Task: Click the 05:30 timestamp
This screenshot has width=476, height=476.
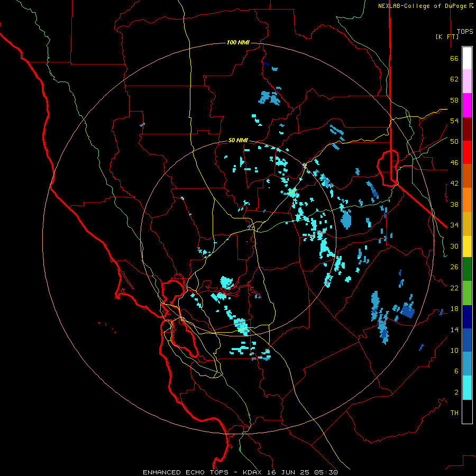Action: [326, 472]
